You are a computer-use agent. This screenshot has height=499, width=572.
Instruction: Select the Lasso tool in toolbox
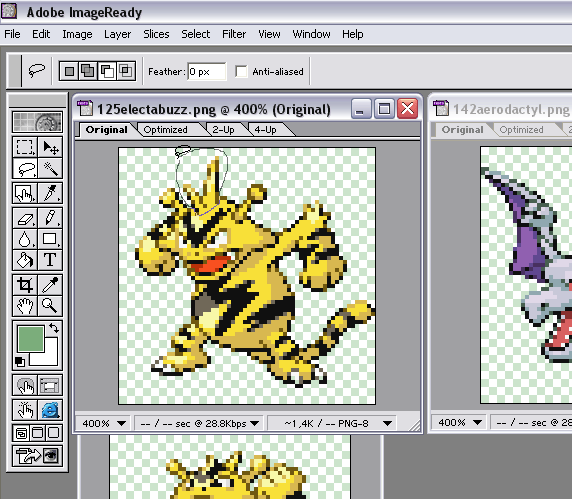coord(24,168)
